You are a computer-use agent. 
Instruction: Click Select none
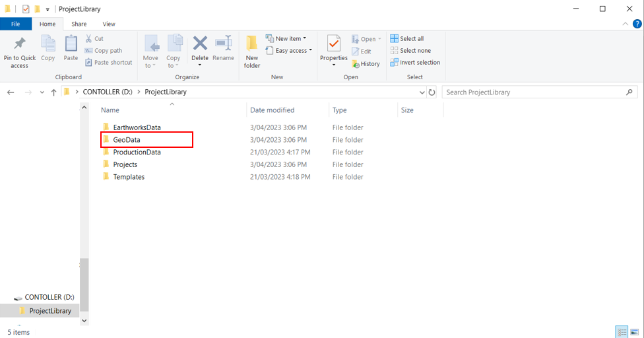tap(410, 51)
